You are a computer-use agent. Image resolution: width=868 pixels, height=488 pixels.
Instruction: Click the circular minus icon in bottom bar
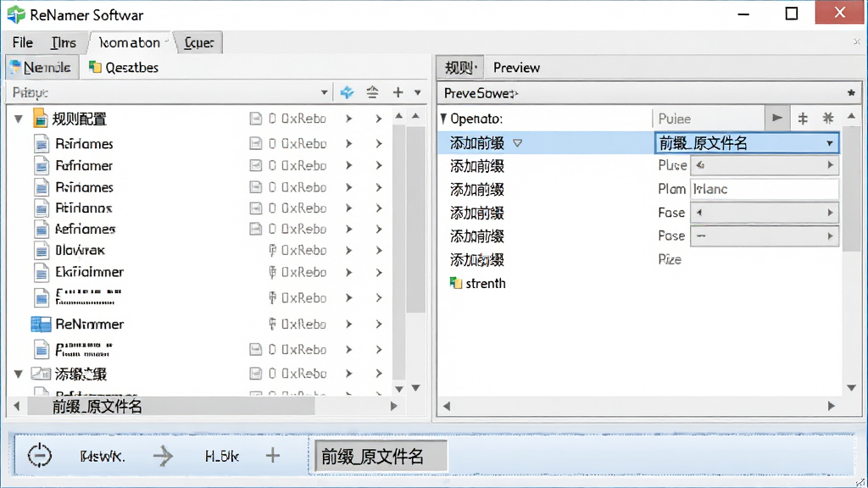(40, 456)
